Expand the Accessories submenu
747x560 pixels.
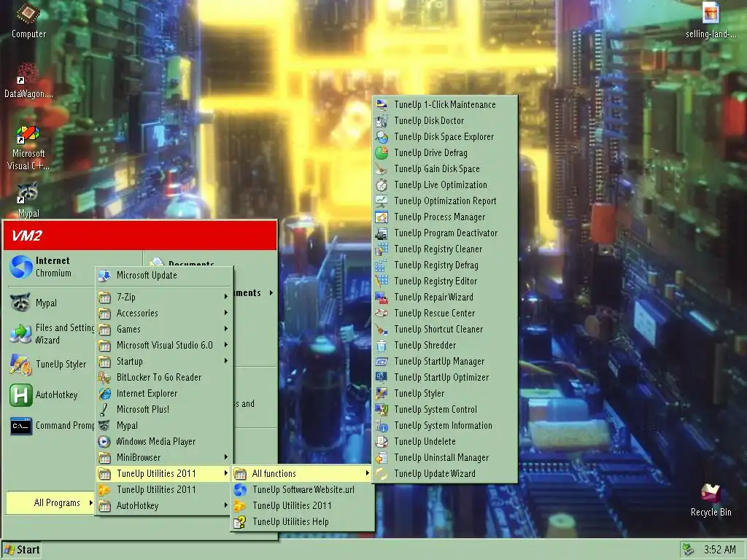click(164, 314)
